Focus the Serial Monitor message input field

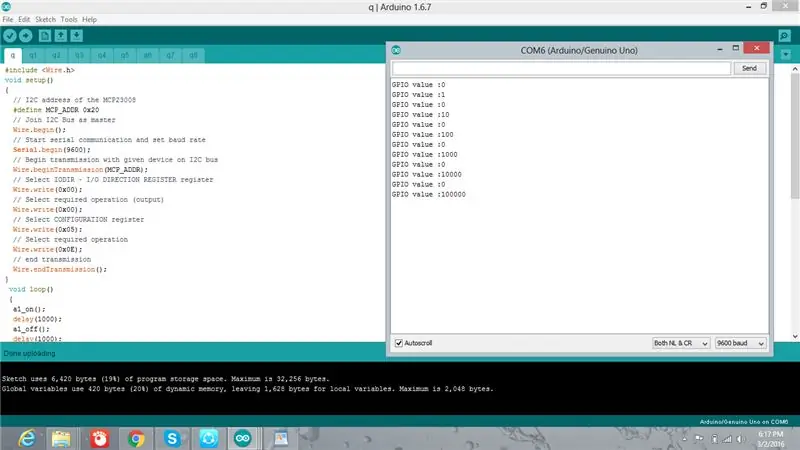(561, 68)
